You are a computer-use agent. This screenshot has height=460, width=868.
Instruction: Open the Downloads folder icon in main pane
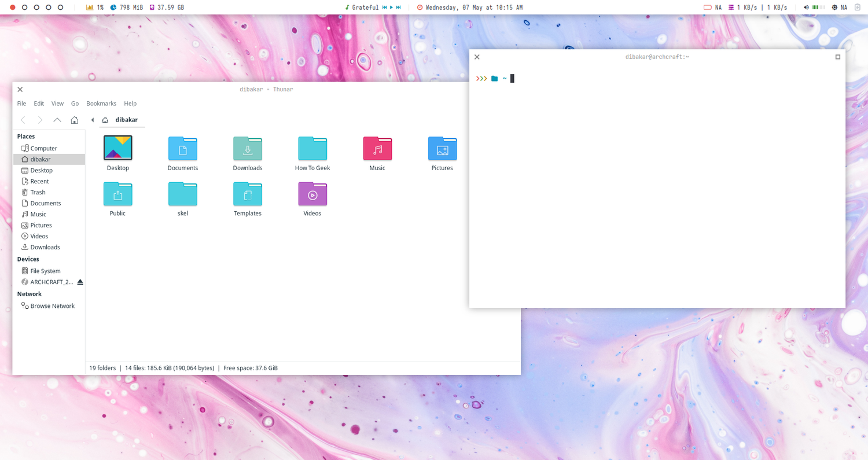tap(248, 148)
